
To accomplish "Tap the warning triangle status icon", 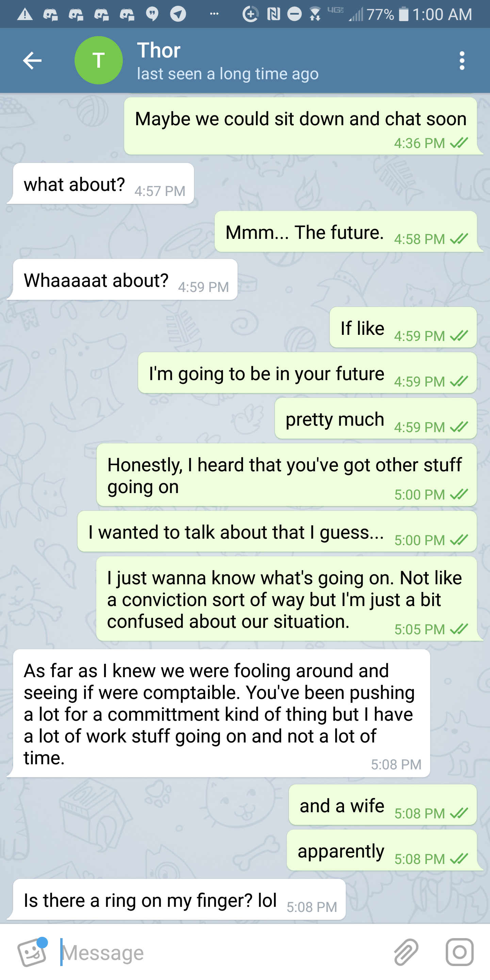I will point(25,14).
